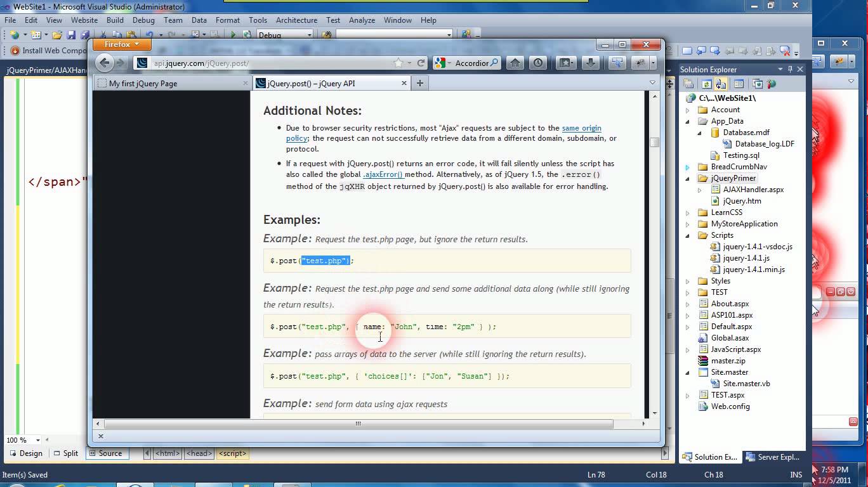Collapse the Site.master node
The width and height of the screenshot is (868, 487).
click(x=687, y=372)
